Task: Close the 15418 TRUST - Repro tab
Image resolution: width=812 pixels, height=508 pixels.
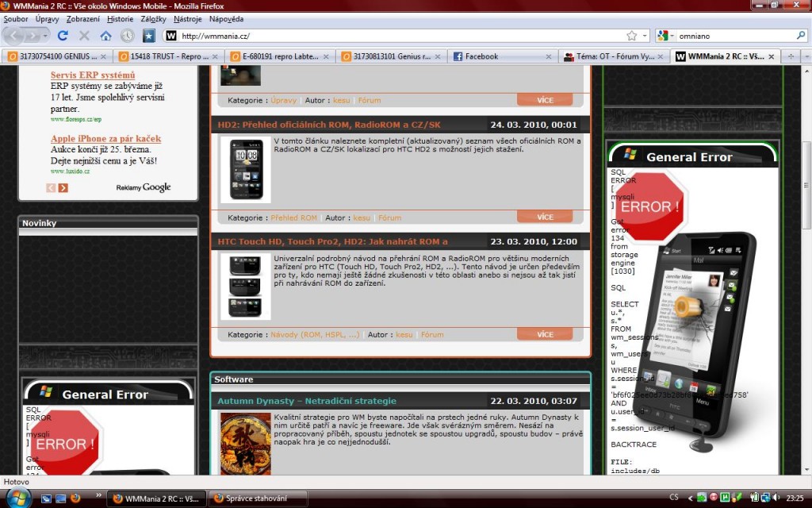Action: (x=215, y=56)
